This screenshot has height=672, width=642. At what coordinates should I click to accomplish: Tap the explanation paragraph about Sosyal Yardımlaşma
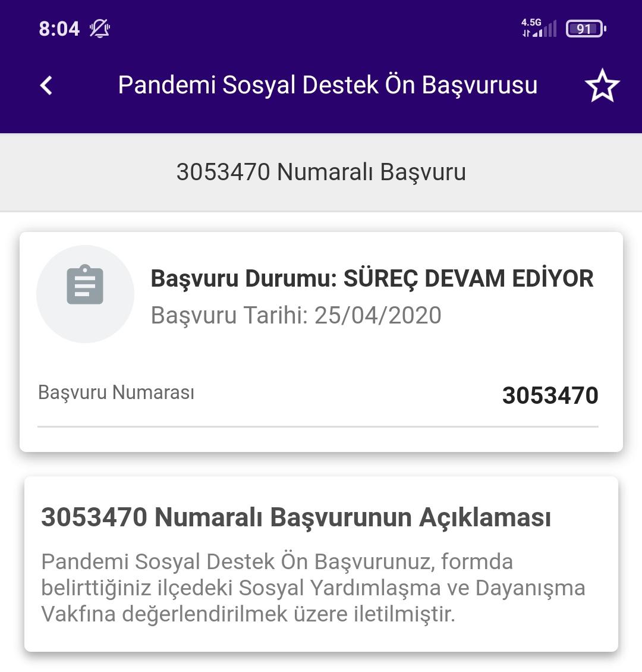pyautogui.click(x=313, y=588)
